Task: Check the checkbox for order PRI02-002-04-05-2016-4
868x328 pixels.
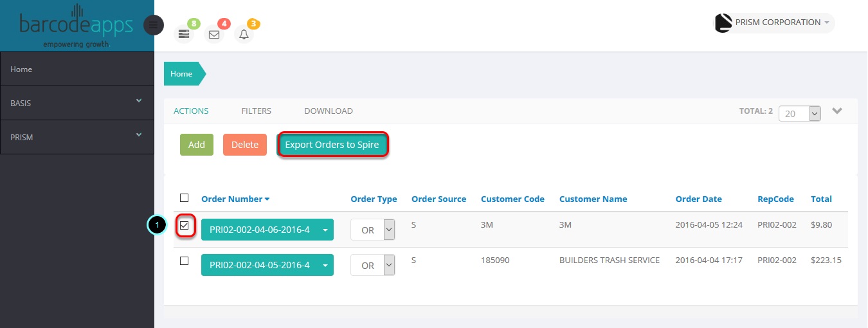Action: (185, 260)
